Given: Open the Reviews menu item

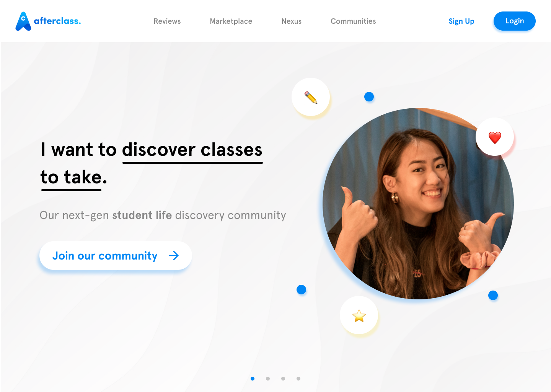Looking at the screenshot, I should pyautogui.click(x=167, y=21).
